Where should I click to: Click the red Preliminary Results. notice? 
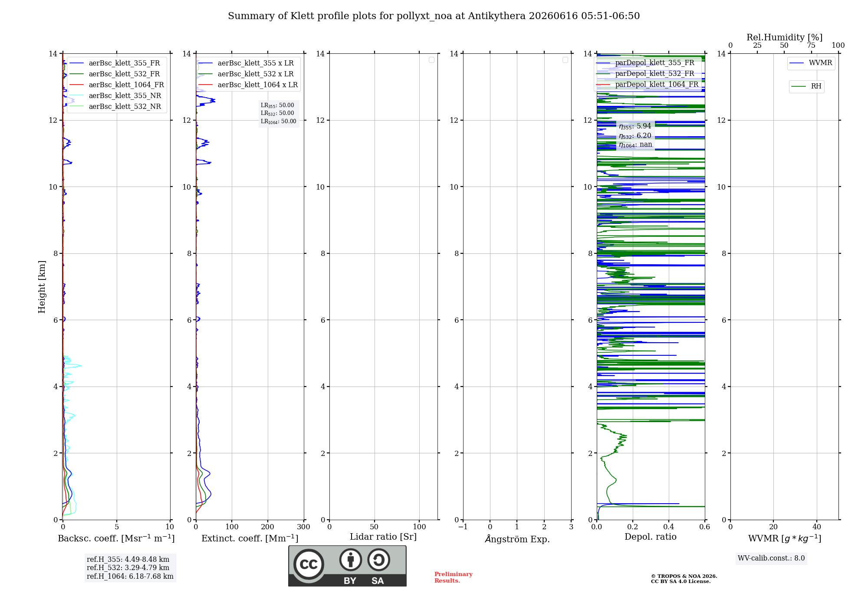pyautogui.click(x=454, y=577)
